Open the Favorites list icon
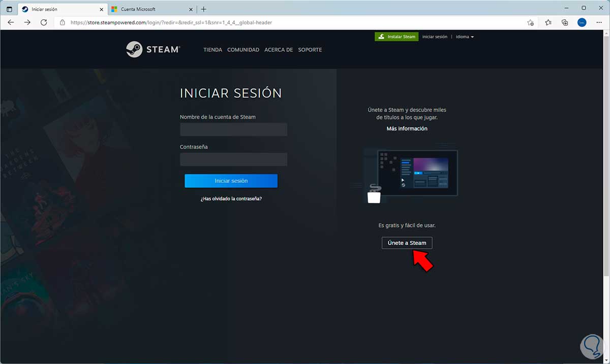The width and height of the screenshot is (610, 364). click(548, 22)
